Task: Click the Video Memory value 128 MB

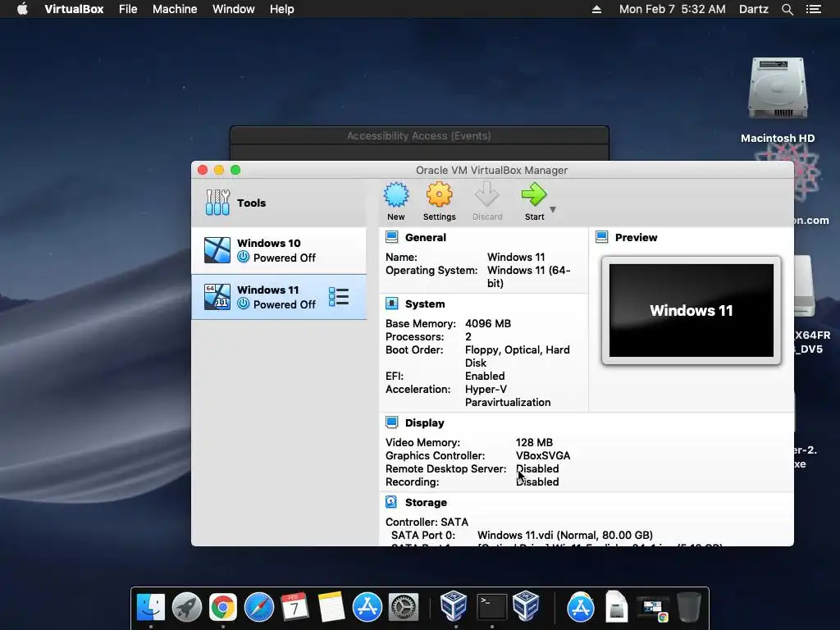Action: coord(534,442)
